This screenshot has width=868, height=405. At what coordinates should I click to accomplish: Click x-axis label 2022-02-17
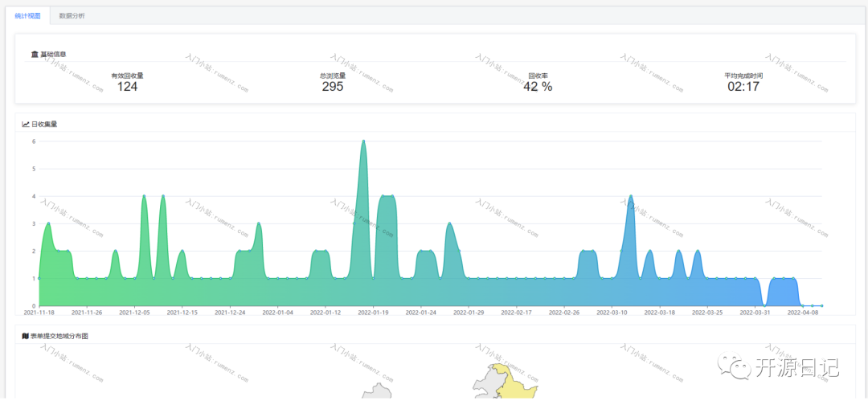(517, 313)
